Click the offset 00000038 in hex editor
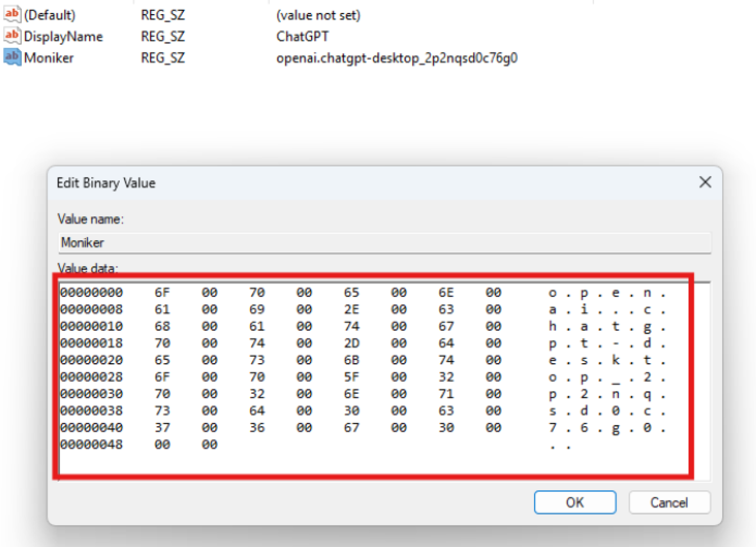This screenshot has width=756, height=547. [91, 411]
